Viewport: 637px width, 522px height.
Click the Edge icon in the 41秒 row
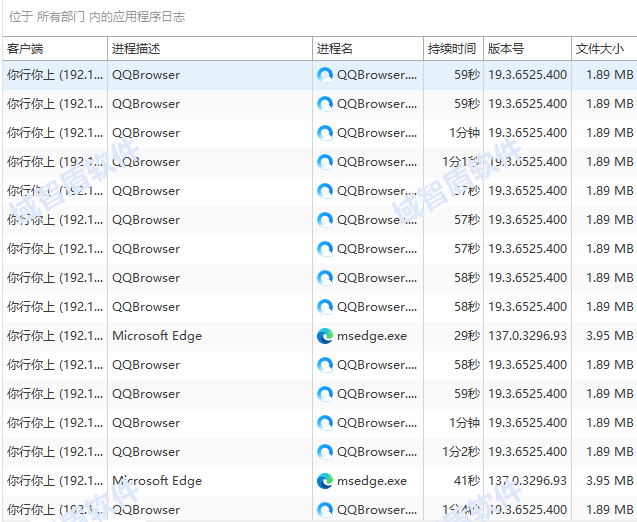(x=325, y=481)
